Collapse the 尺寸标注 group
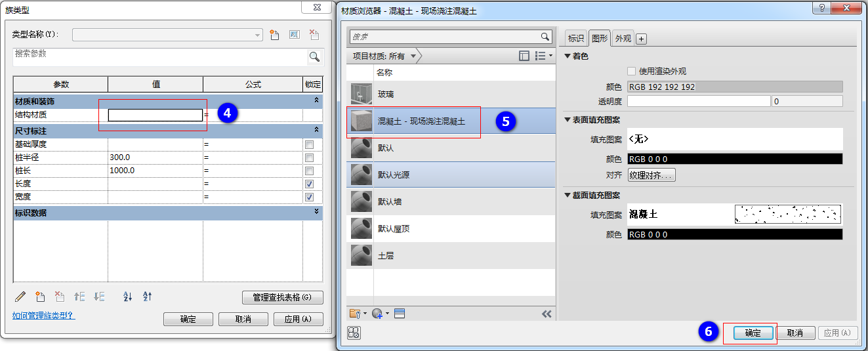This screenshot has width=868, height=351. click(x=317, y=131)
